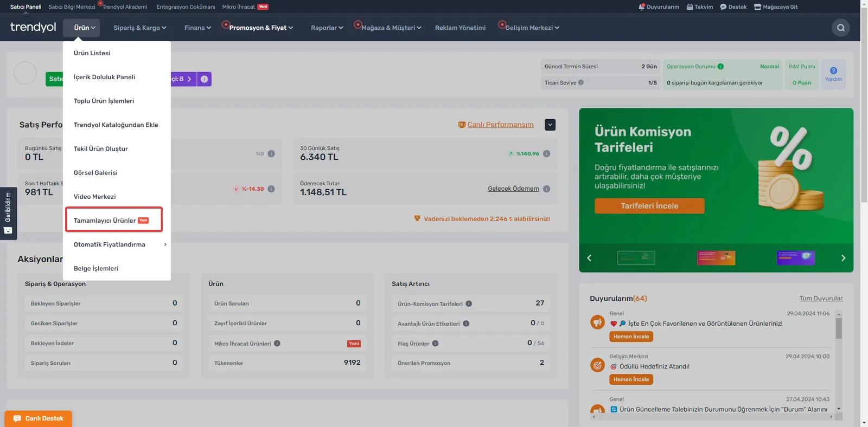Expand the Finans menu
The width and height of the screenshot is (868, 427).
[x=197, y=28]
